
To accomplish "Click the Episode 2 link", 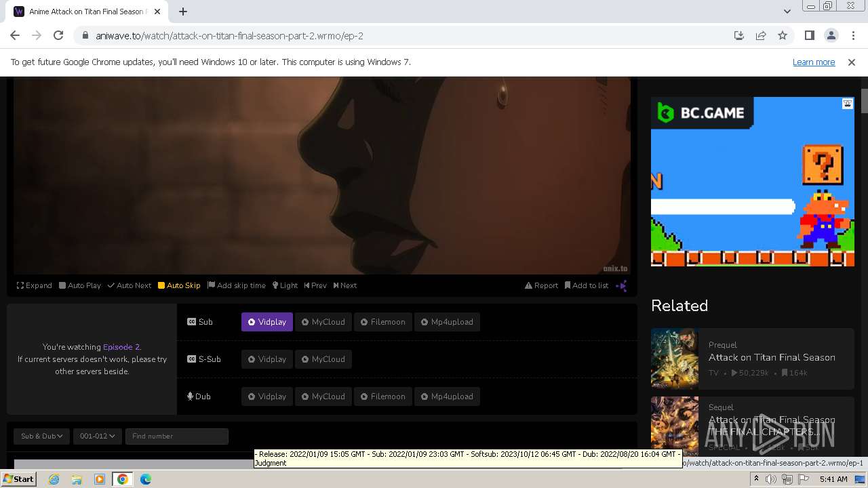I will point(121,347).
